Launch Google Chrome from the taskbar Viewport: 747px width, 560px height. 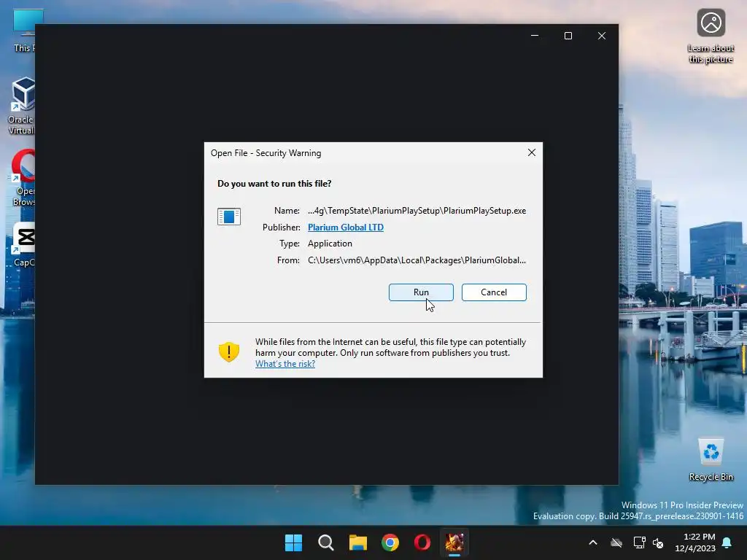pos(390,542)
